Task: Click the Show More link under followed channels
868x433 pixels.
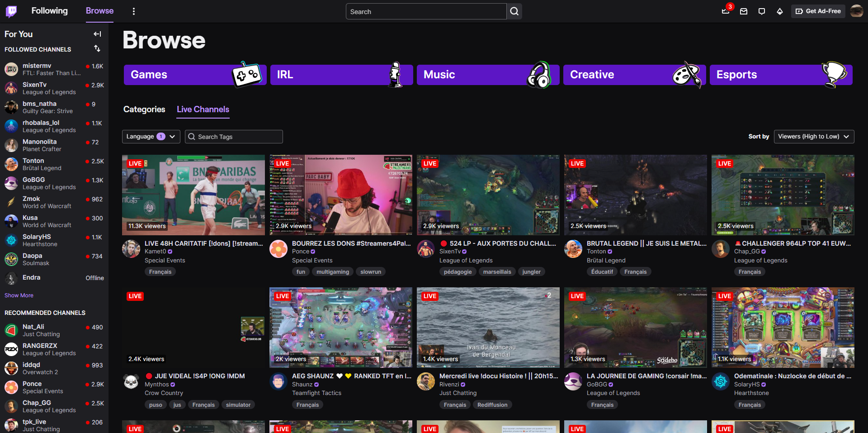Action: pos(19,295)
